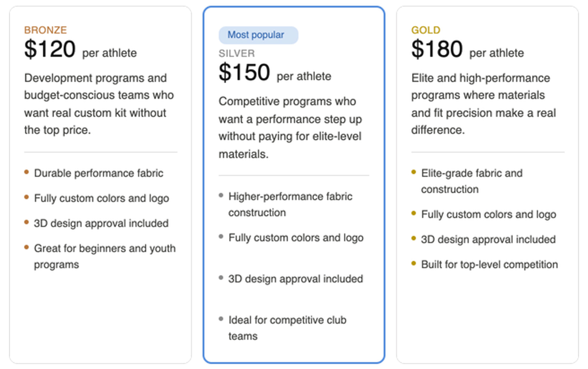Select the GOLD tier label
The image size is (588, 369).
tap(426, 30)
